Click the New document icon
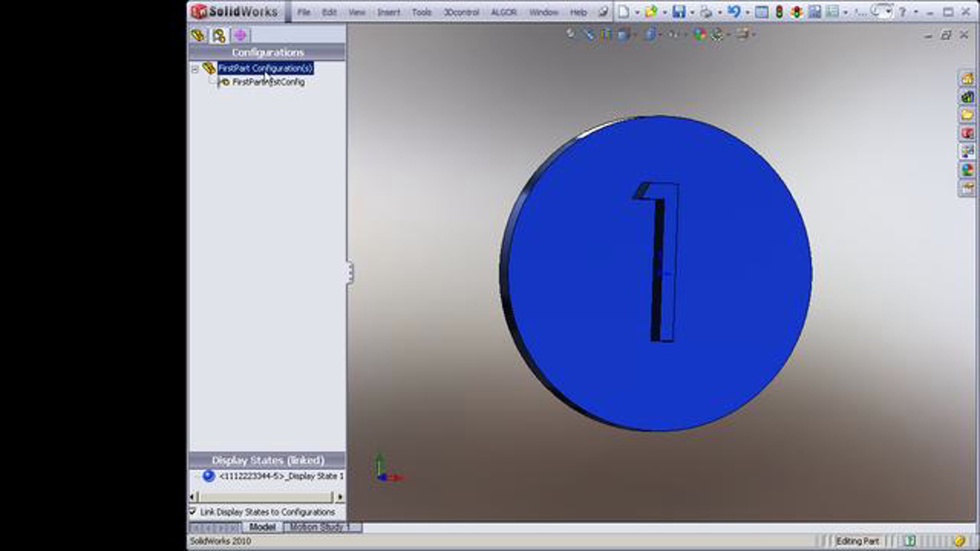980x551 pixels. tap(624, 12)
